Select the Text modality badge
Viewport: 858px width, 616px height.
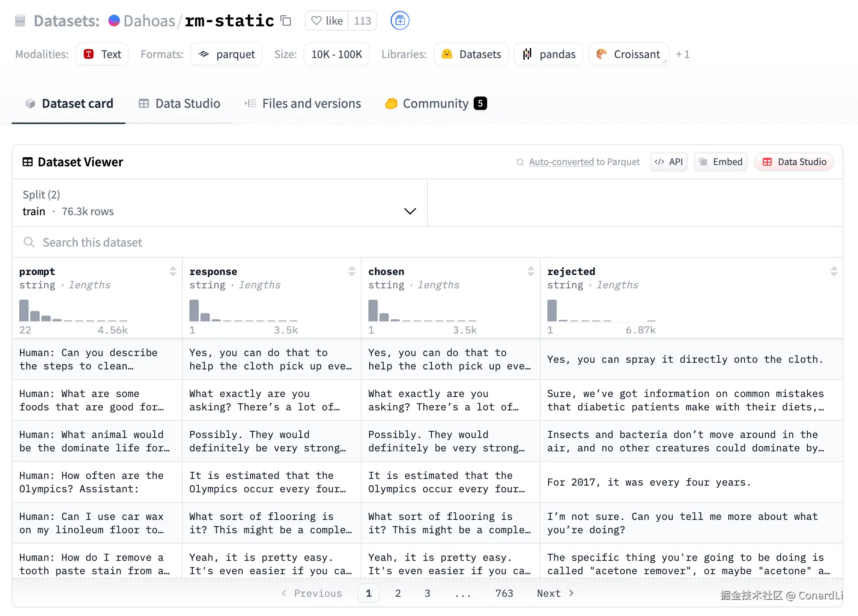click(102, 54)
